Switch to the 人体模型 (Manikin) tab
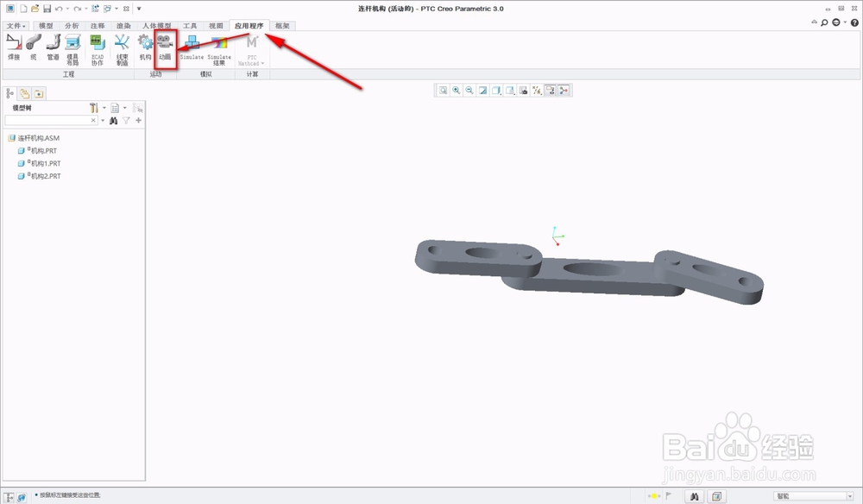863x504 pixels. 156,26
